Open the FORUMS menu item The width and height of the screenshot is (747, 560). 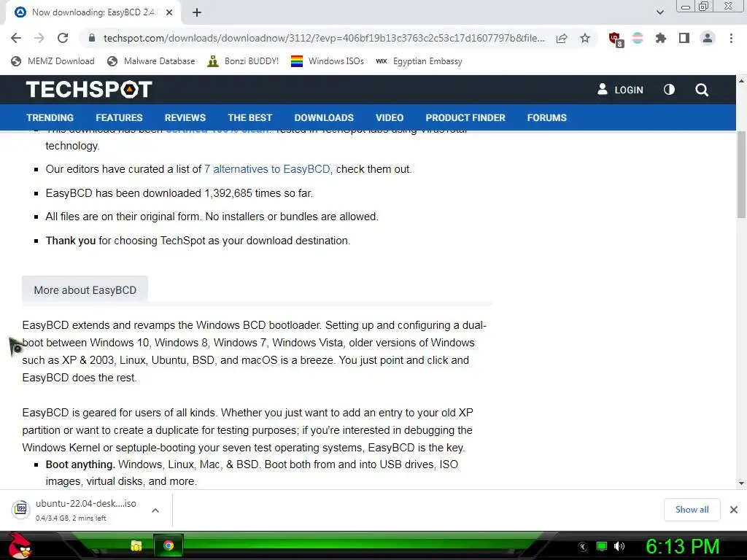coord(546,117)
